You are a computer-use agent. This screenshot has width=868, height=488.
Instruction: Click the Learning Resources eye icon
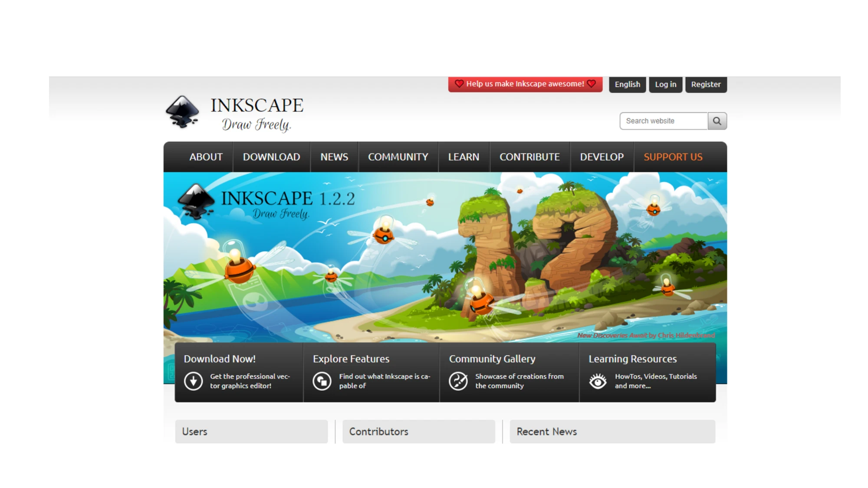click(598, 380)
